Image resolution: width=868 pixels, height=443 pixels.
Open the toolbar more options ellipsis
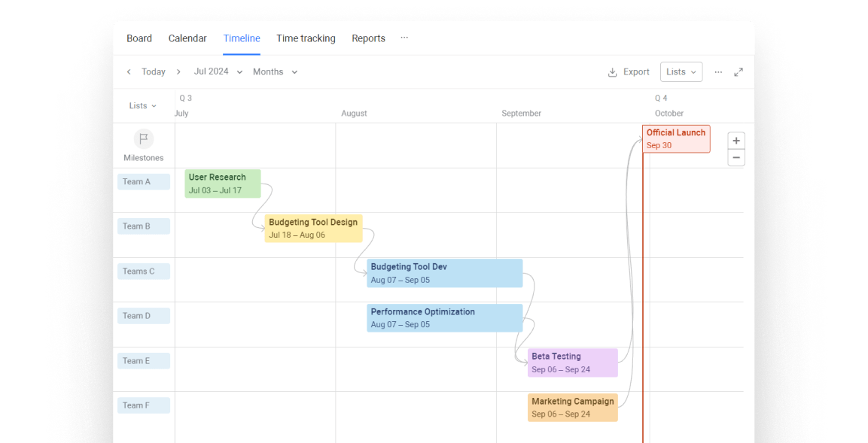pyautogui.click(x=718, y=72)
